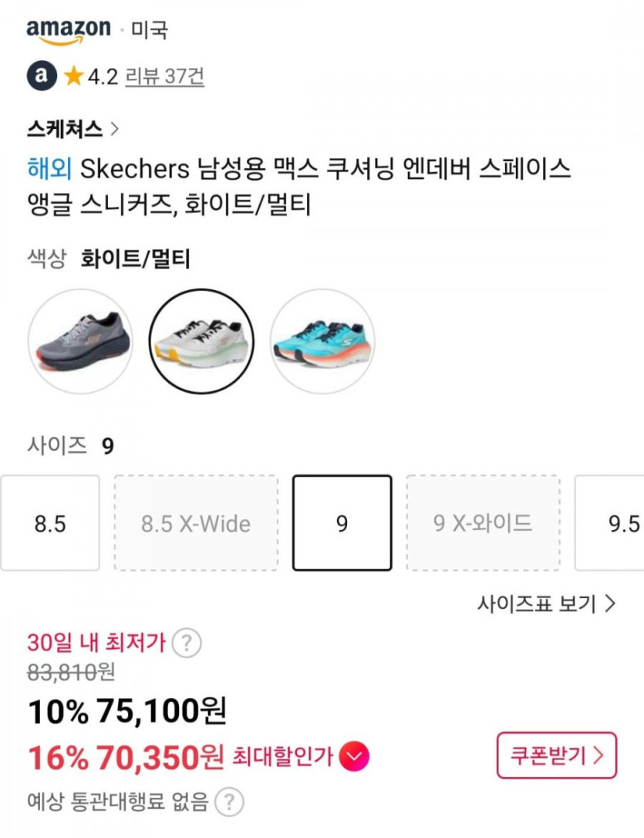Tap the orange rating star

pyautogui.click(x=74, y=76)
